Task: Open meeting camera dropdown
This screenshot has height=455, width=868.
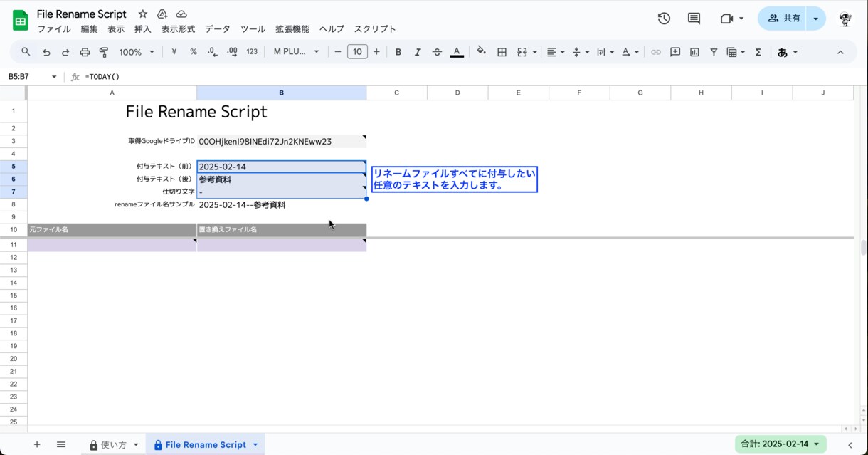Action: (741, 19)
